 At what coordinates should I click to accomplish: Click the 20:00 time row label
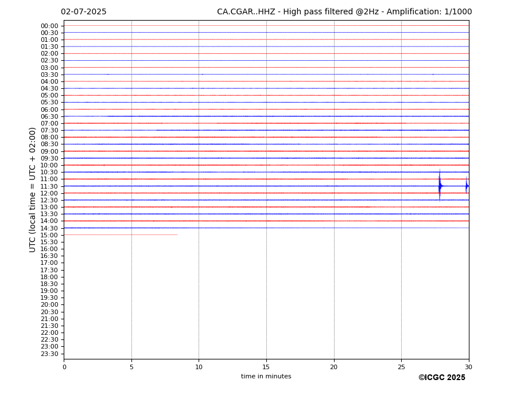(x=49, y=305)
